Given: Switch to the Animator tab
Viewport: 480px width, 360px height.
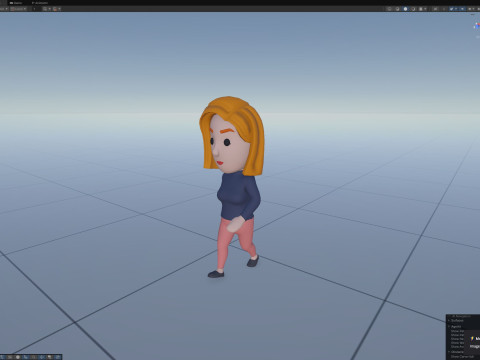Looking at the screenshot, I should pos(40,3).
